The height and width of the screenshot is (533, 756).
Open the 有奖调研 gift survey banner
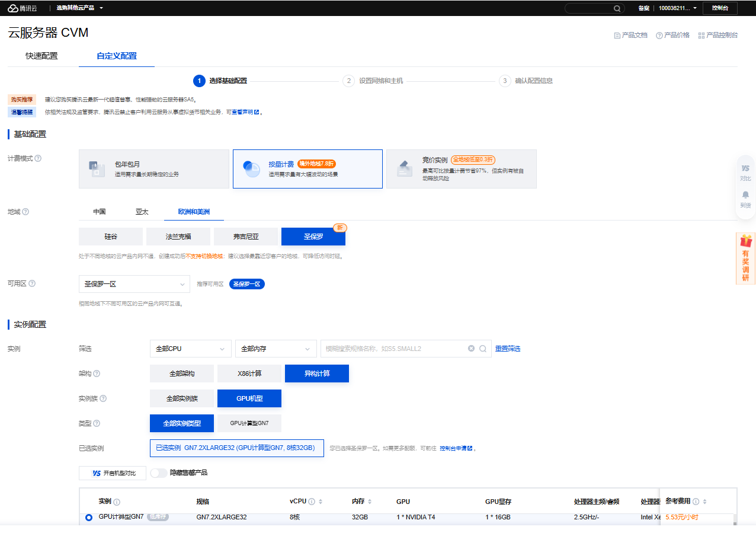coord(745,258)
